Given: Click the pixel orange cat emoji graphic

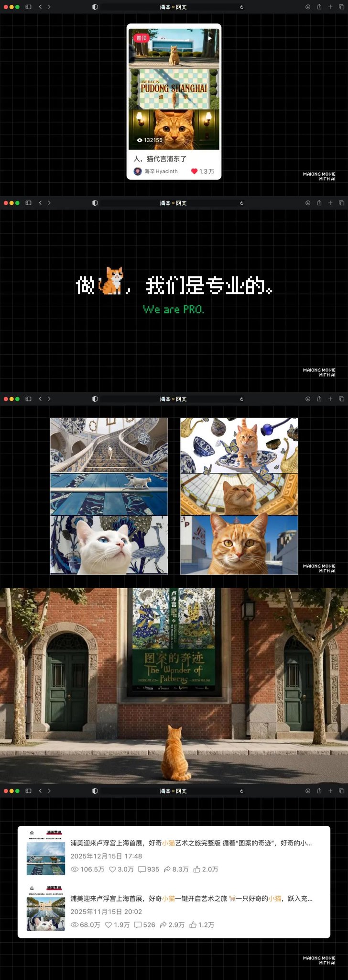Looking at the screenshot, I should coord(112,280).
